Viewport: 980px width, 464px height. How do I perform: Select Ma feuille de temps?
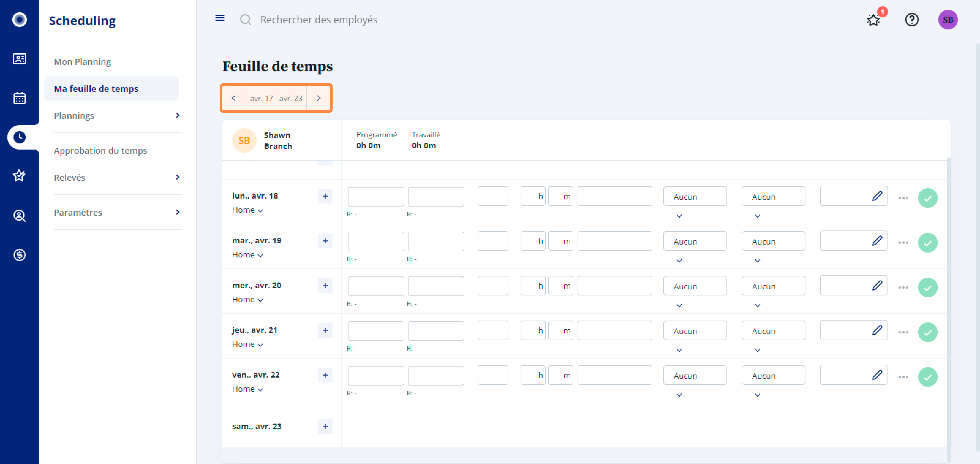tap(111, 88)
